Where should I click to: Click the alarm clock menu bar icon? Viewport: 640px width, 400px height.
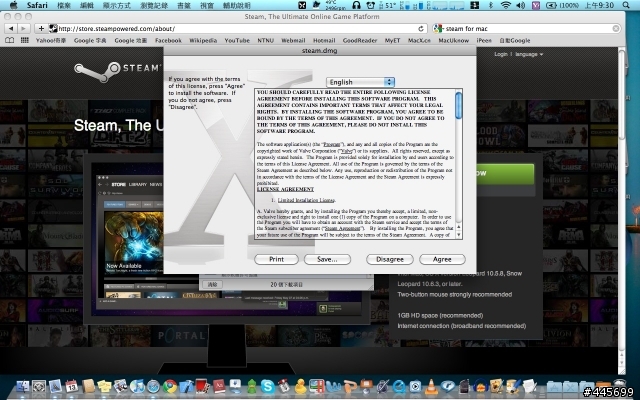[x=371, y=5]
